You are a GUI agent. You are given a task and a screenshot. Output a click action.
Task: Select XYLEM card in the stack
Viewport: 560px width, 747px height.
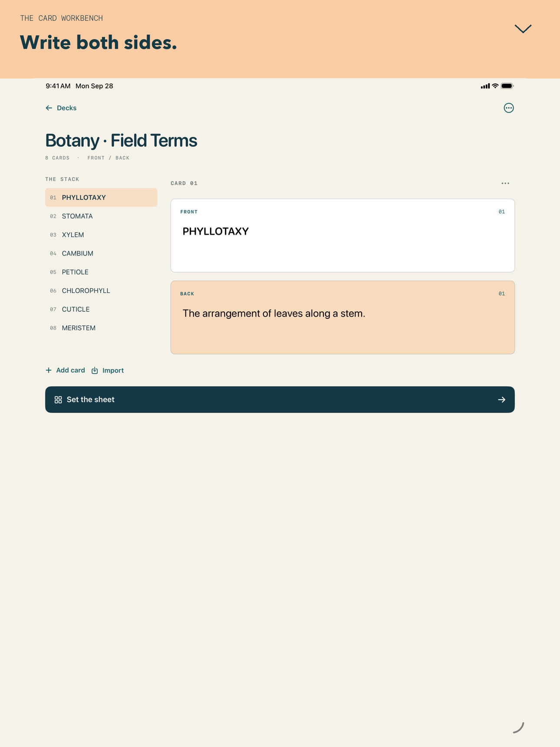(101, 235)
